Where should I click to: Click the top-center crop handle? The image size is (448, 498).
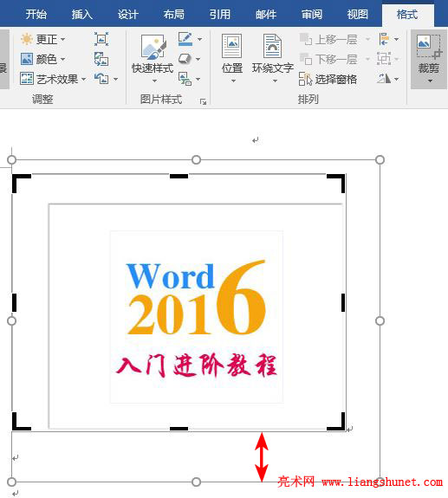click(x=179, y=176)
